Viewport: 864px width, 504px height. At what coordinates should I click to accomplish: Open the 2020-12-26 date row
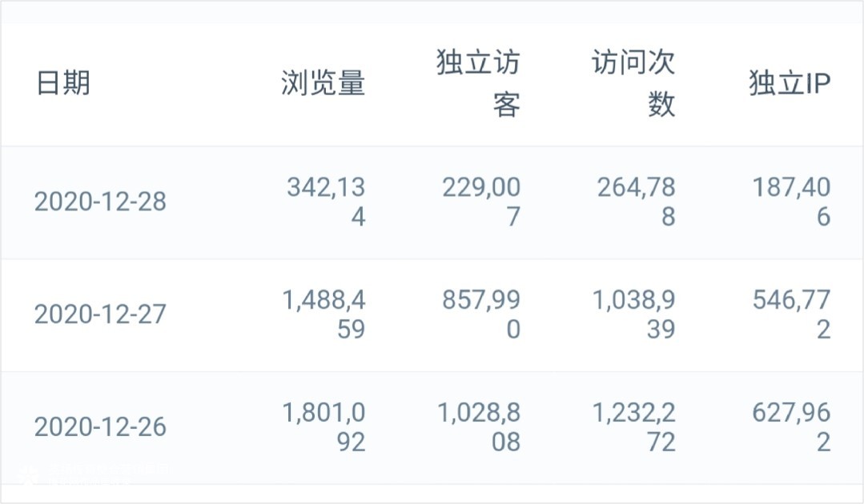tap(100, 427)
